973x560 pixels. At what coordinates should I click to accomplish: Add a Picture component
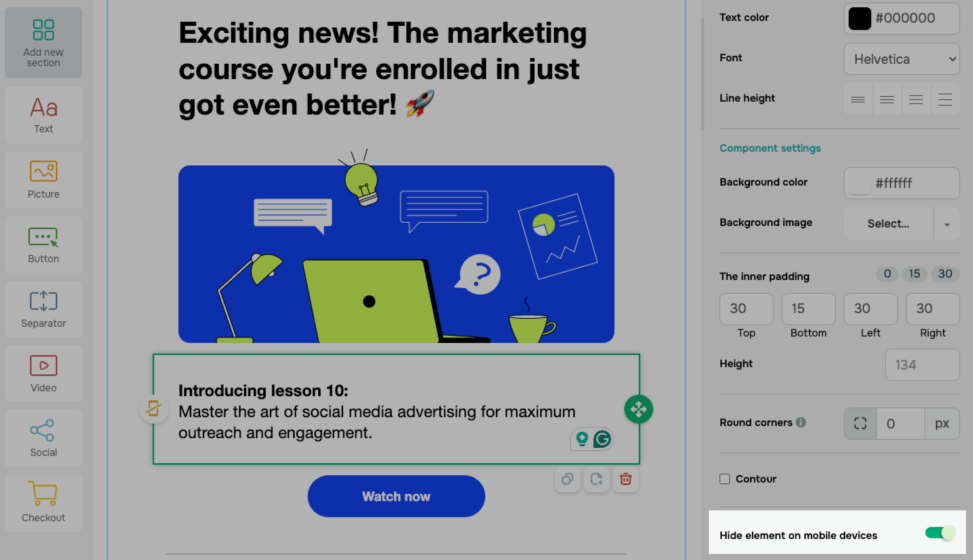[44, 180]
